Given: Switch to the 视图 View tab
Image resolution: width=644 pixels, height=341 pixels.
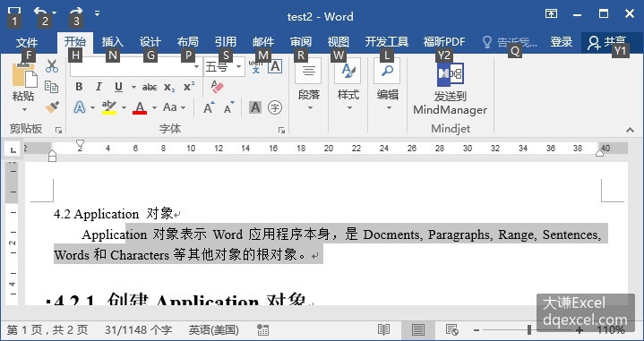Looking at the screenshot, I should [339, 42].
